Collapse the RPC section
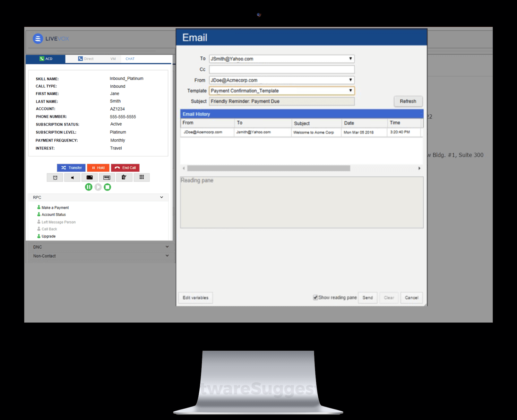Image resolution: width=517 pixels, height=420 pixels. click(x=161, y=197)
